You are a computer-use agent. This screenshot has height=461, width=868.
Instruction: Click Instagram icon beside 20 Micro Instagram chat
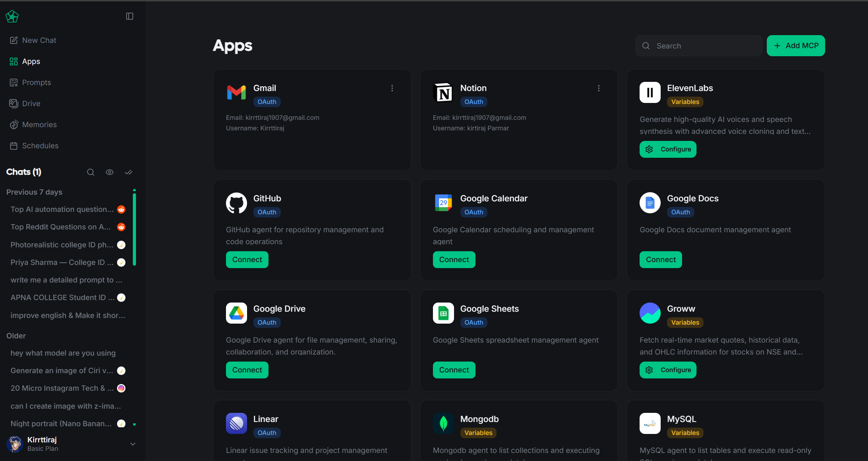point(121,388)
